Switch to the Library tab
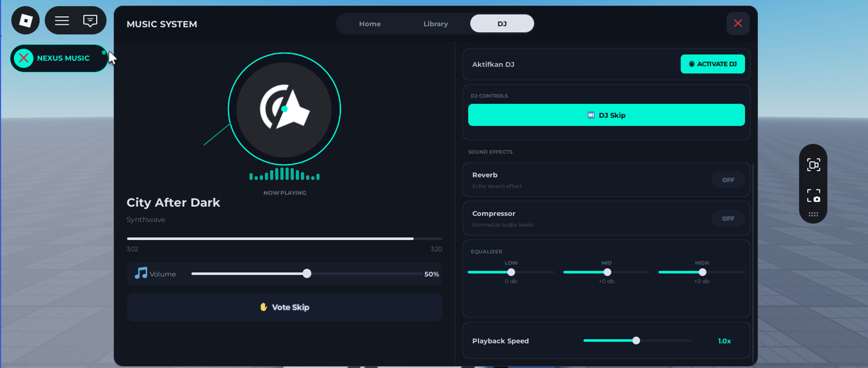Image resolution: width=868 pixels, height=368 pixels. [436, 24]
